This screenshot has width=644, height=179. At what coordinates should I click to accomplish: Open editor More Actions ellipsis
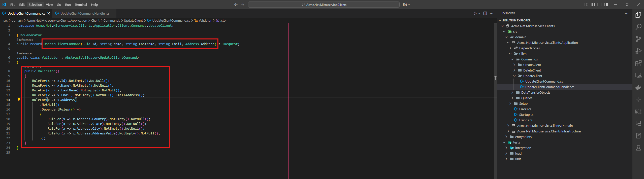pyautogui.click(x=492, y=13)
